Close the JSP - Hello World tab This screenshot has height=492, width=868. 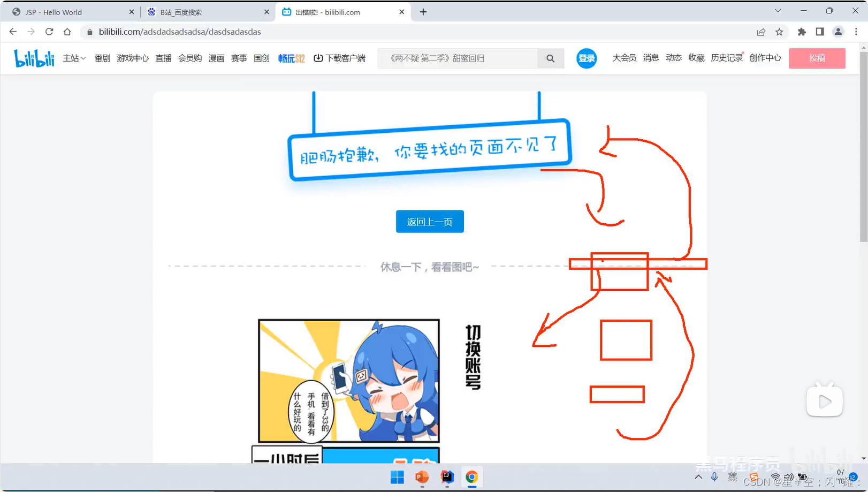(131, 12)
